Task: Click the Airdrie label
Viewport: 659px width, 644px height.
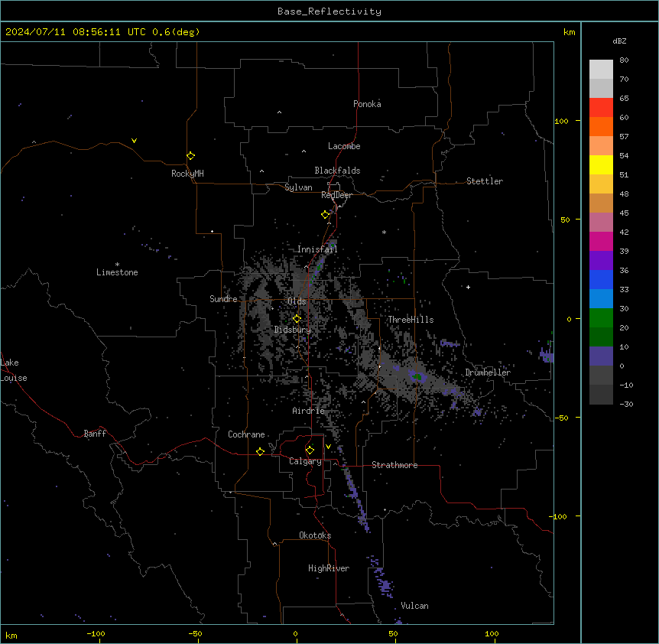Action: 309,411
